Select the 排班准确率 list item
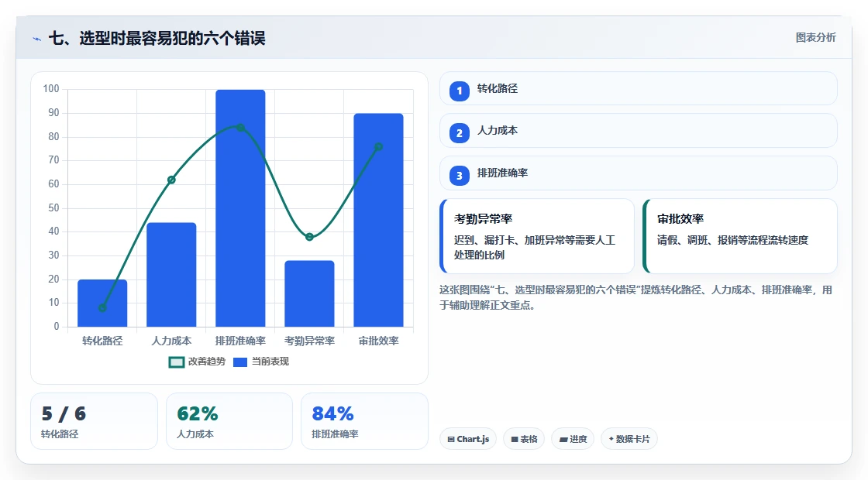Image resolution: width=868 pixels, height=480 pixels. [x=638, y=173]
